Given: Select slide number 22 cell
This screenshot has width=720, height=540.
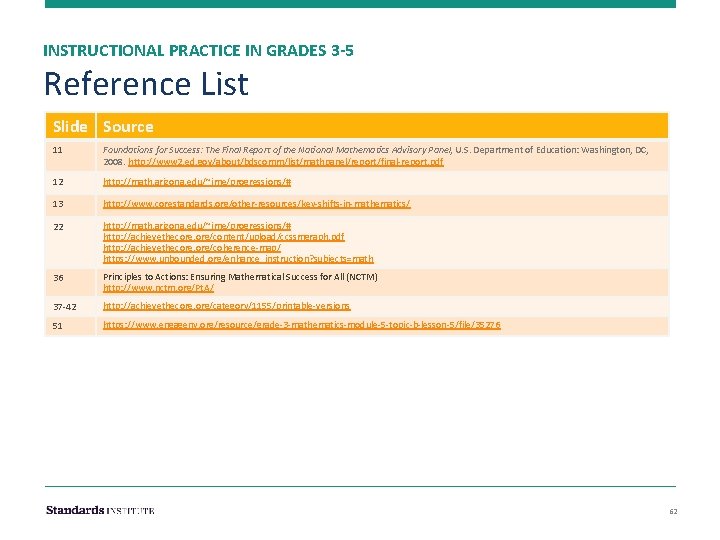Looking at the screenshot, I should click(x=70, y=242).
